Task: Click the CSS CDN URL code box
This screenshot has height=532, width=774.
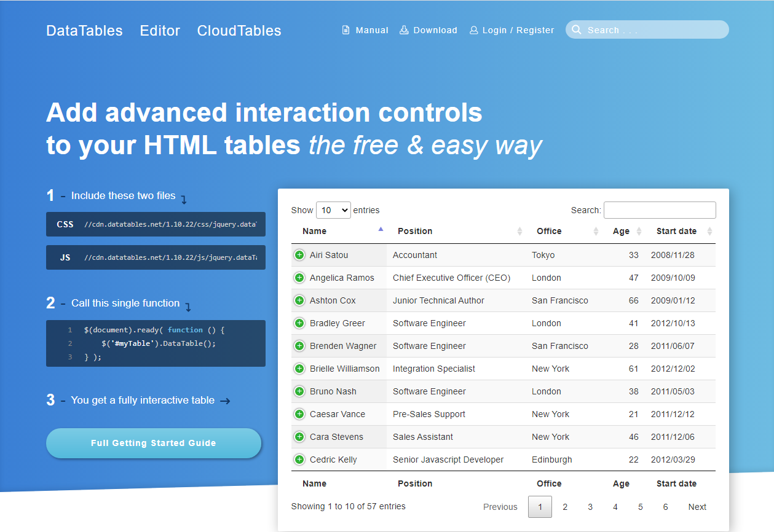Action: pos(156,224)
